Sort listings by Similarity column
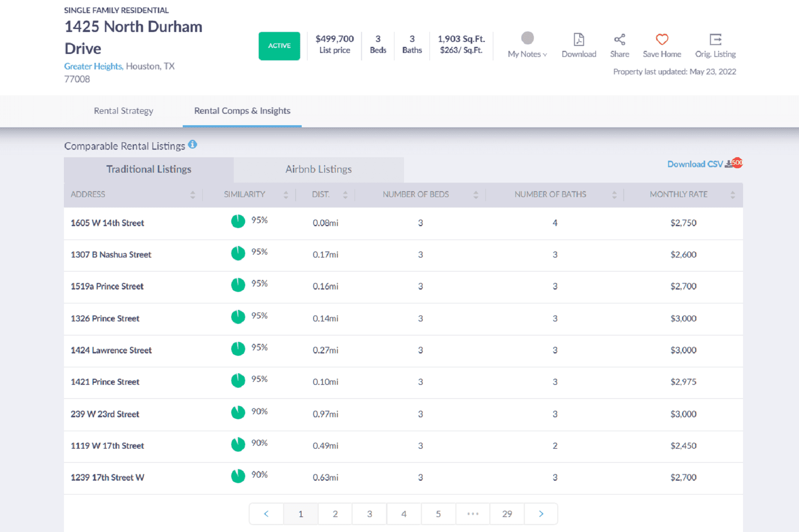 [286, 195]
